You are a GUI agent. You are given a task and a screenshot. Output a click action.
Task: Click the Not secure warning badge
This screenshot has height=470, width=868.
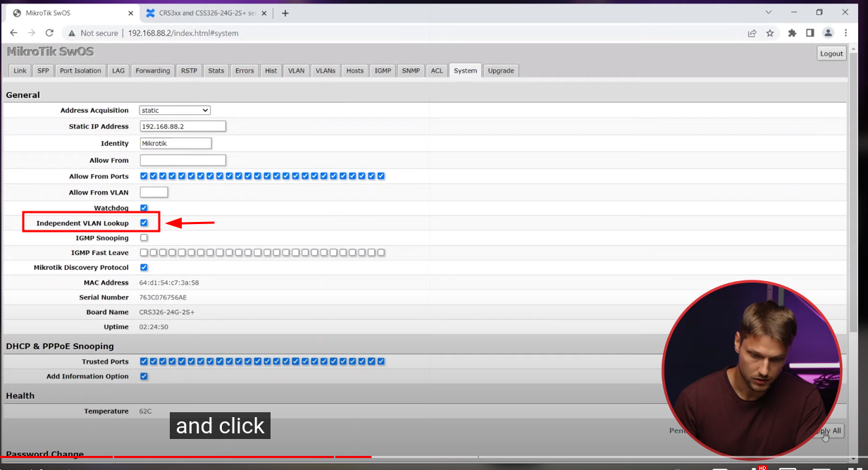(x=92, y=33)
